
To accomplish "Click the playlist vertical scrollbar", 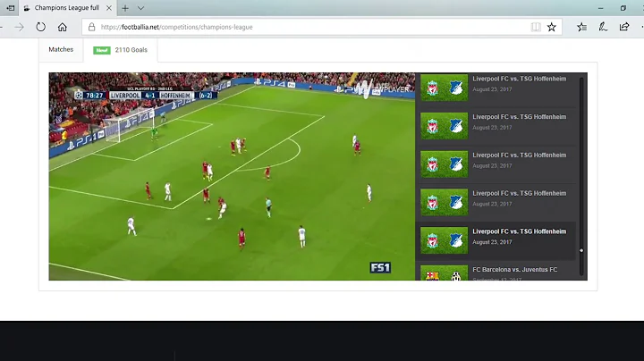I will coord(581,176).
